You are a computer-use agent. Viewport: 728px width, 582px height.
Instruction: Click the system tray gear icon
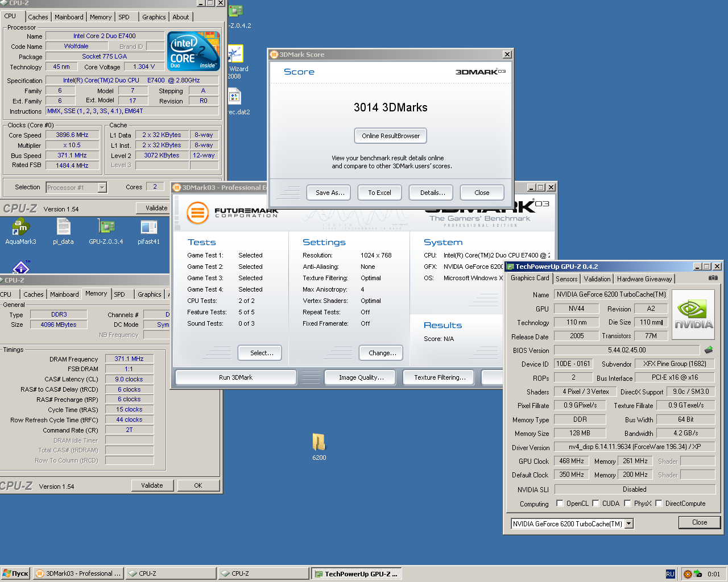(688, 574)
